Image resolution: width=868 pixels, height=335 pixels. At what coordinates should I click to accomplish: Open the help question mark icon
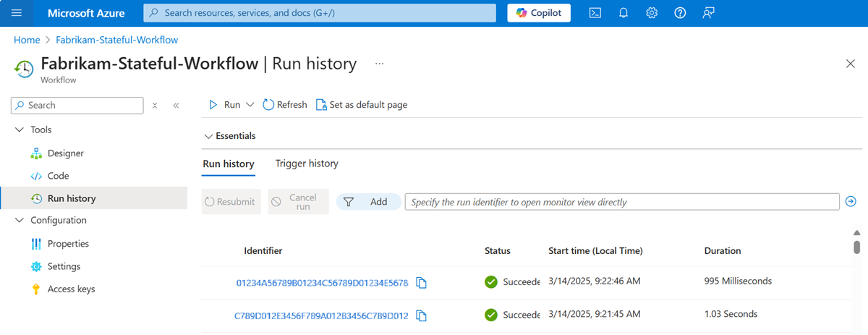680,13
